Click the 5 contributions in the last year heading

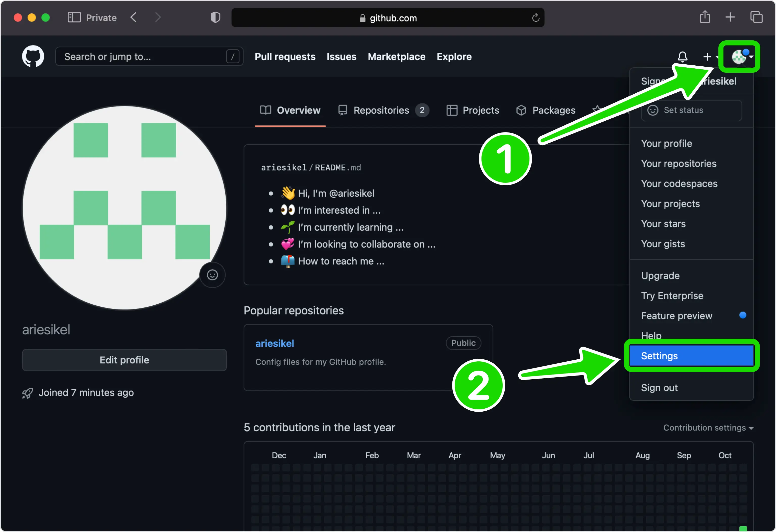tap(319, 427)
